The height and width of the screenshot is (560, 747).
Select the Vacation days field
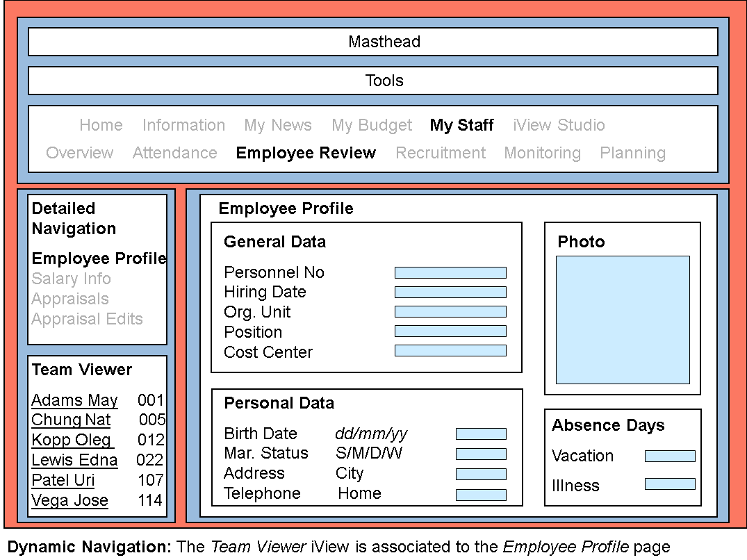tap(670, 456)
